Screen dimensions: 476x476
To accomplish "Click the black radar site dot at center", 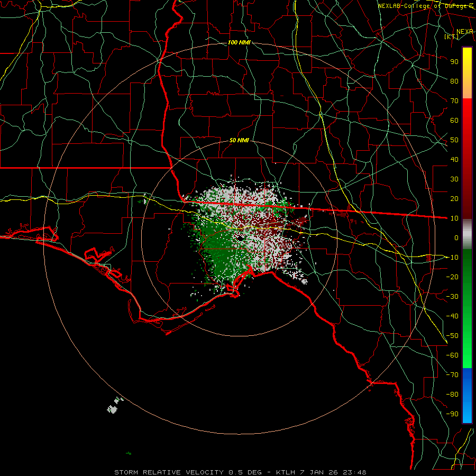I will [x=240, y=239].
